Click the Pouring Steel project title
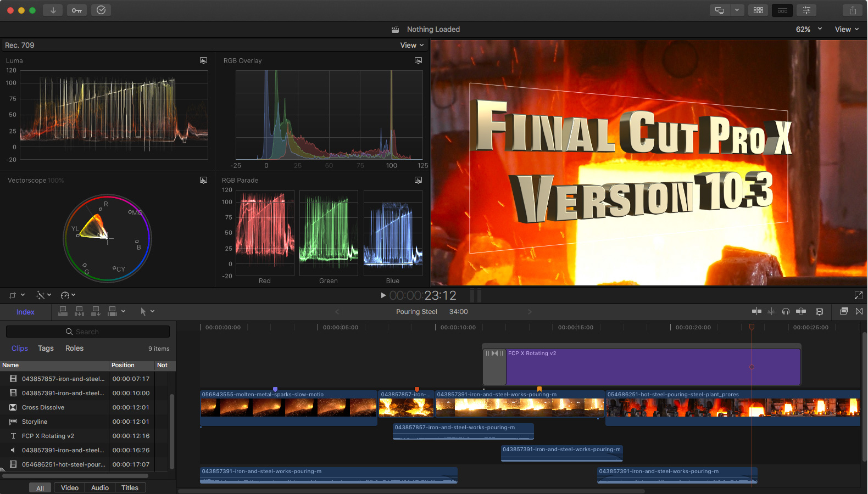This screenshot has width=868, height=494. pos(416,312)
